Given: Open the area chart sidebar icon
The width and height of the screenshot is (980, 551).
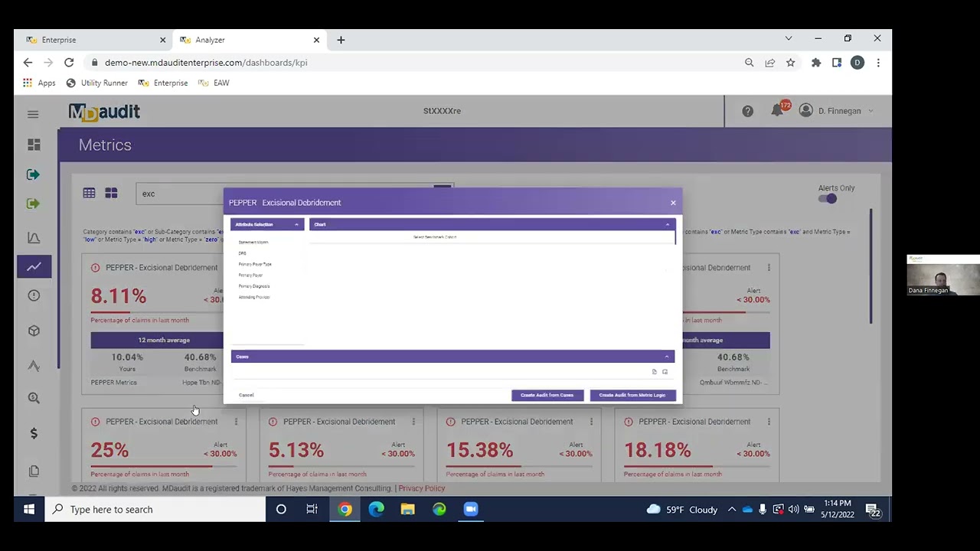Looking at the screenshot, I should pos(34,238).
